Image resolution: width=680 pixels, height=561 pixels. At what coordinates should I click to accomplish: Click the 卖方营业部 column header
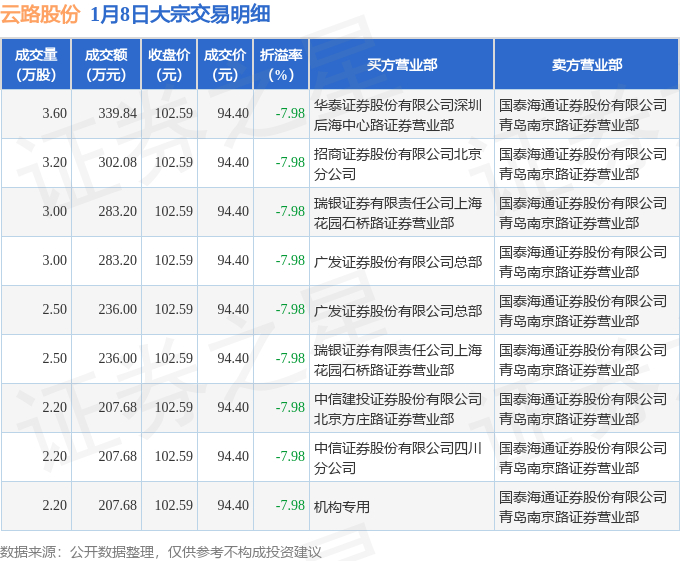click(587, 64)
